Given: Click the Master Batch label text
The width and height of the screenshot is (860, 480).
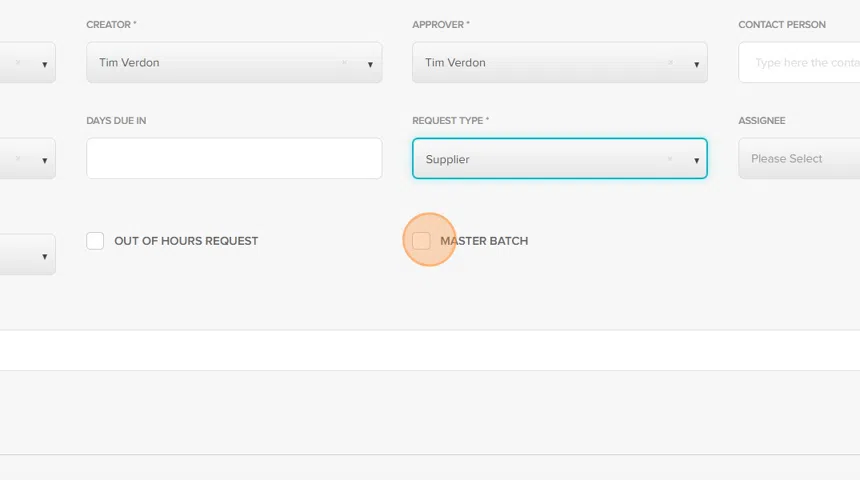Looking at the screenshot, I should [484, 241].
